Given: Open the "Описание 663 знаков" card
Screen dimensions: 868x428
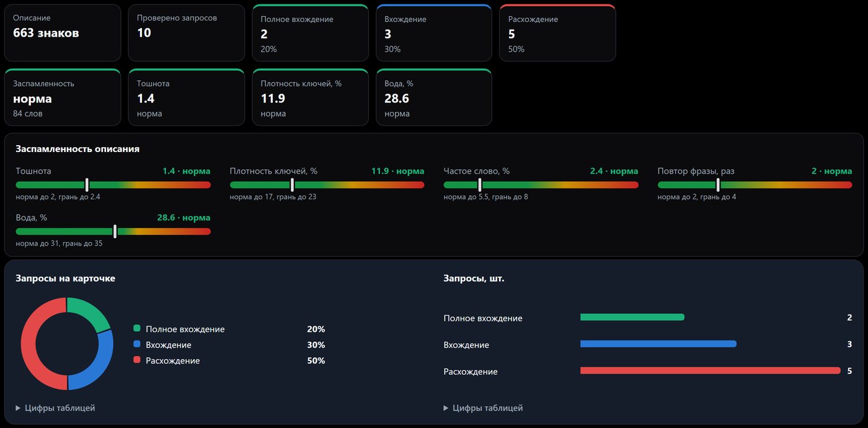Looking at the screenshot, I should tap(63, 33).
